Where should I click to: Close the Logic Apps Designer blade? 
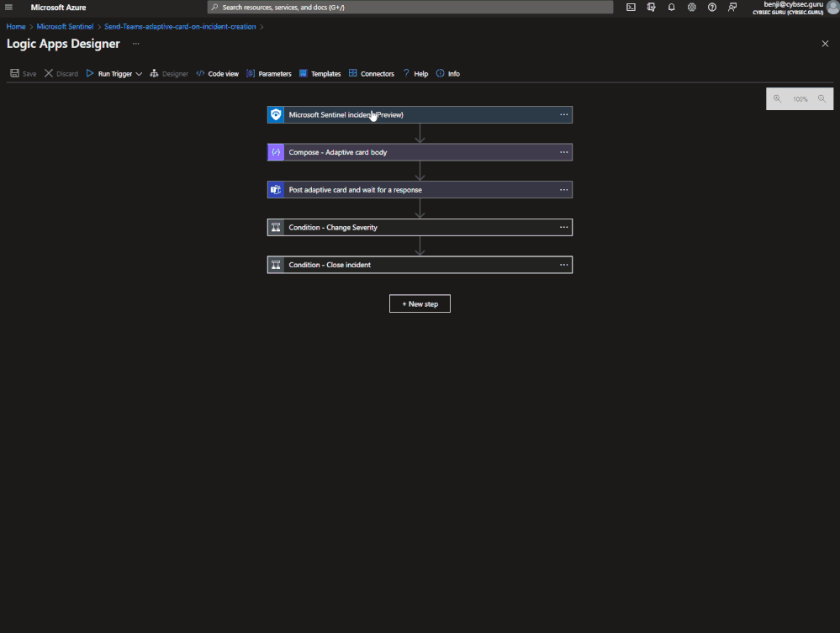point(825,44)
